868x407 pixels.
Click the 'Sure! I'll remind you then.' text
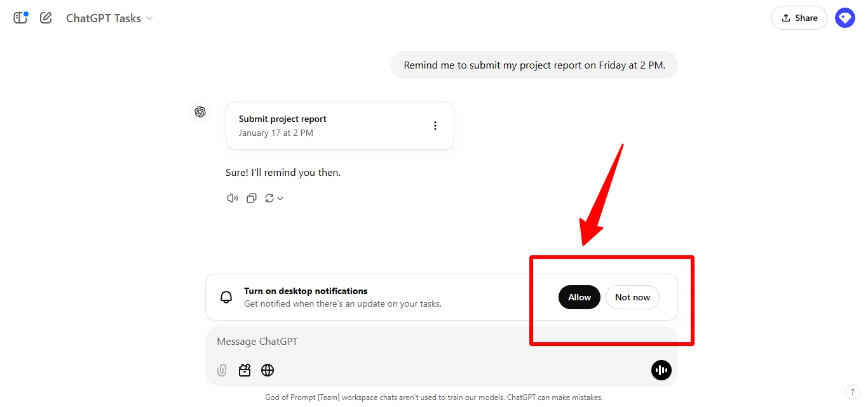click(283, 172)
